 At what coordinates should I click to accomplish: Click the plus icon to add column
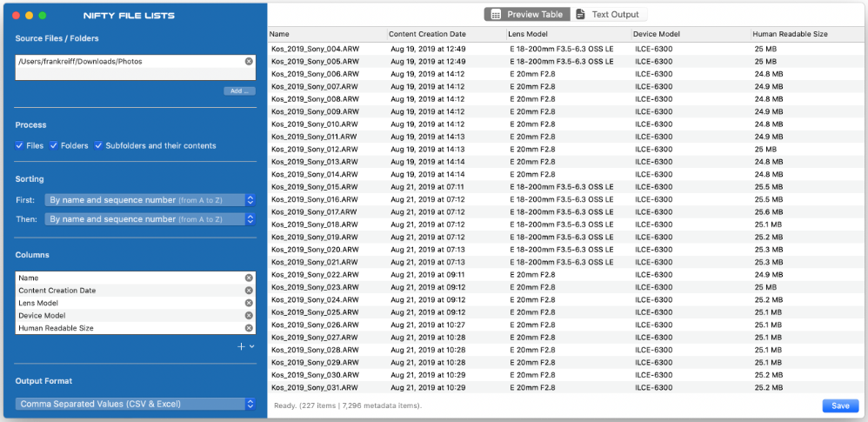point(242,346)
